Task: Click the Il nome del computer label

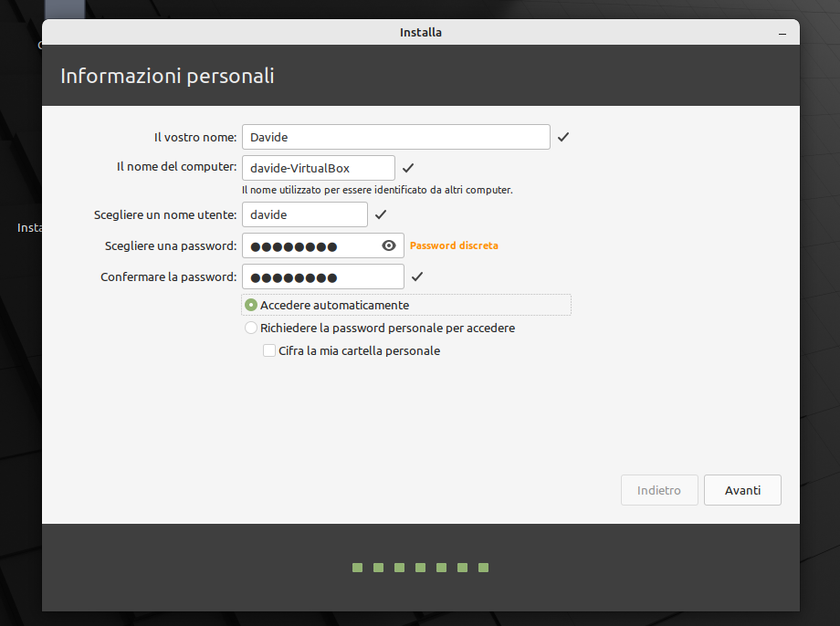Action: tap(177, 167)
